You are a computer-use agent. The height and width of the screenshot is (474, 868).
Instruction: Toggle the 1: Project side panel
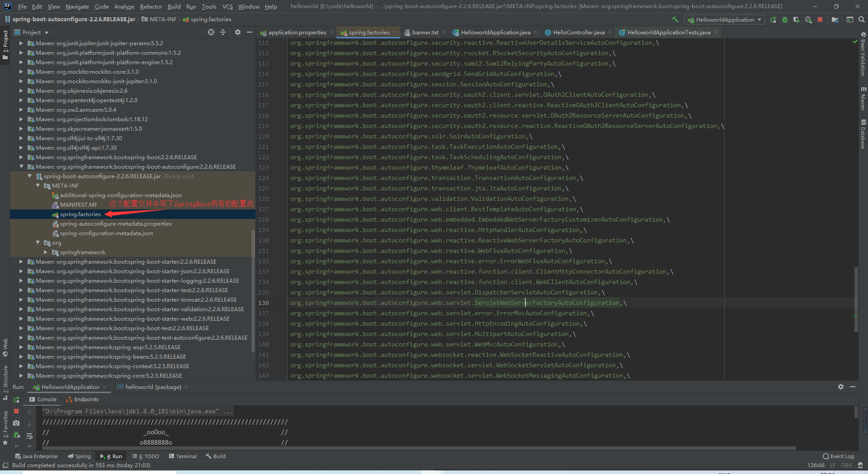point(5,45)
